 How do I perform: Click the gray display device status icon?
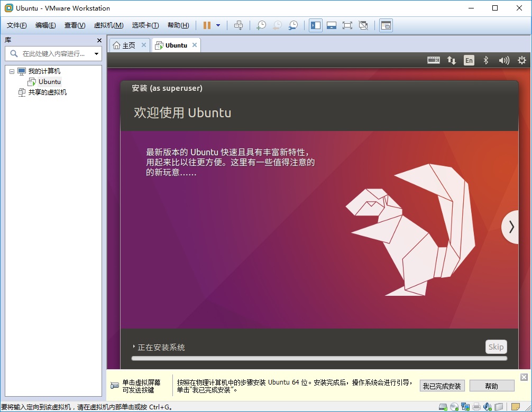(499, 407)
